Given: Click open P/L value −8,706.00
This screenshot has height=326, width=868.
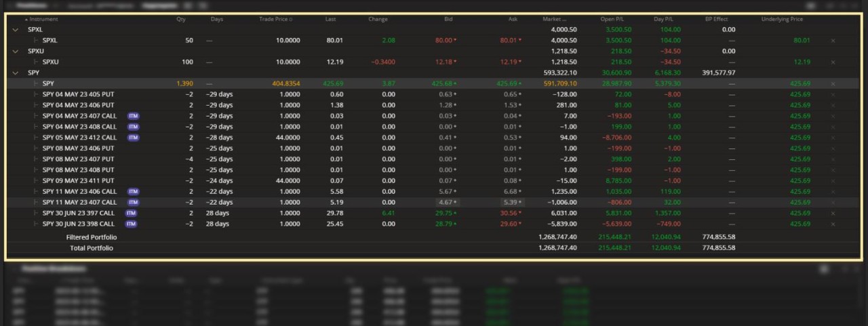Looking at the screenshot, I should [616, 138].
